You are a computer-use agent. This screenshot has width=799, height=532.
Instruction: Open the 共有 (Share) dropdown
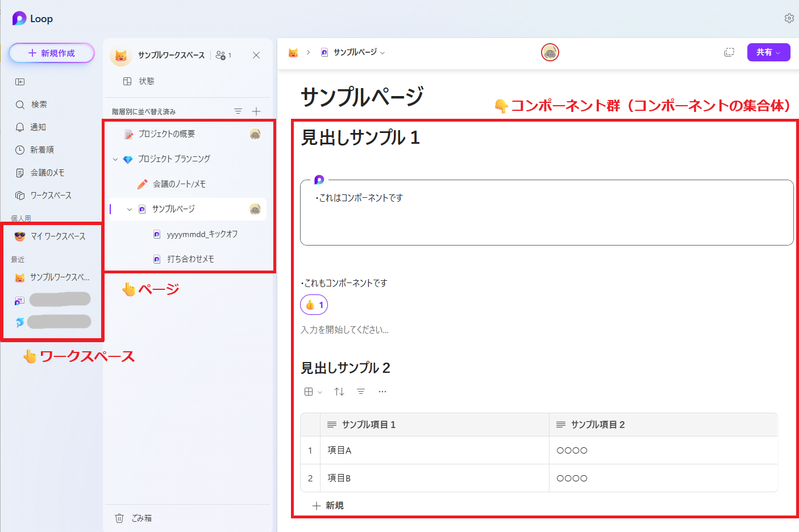point(768,52)
